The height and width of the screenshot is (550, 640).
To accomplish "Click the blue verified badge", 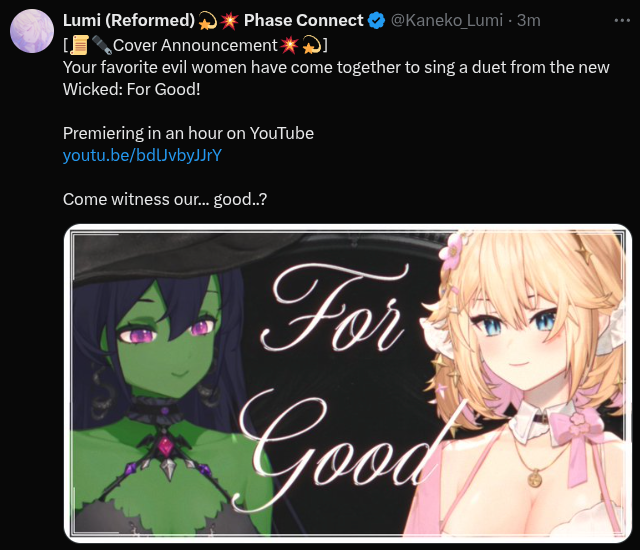I will coord(376,20).
